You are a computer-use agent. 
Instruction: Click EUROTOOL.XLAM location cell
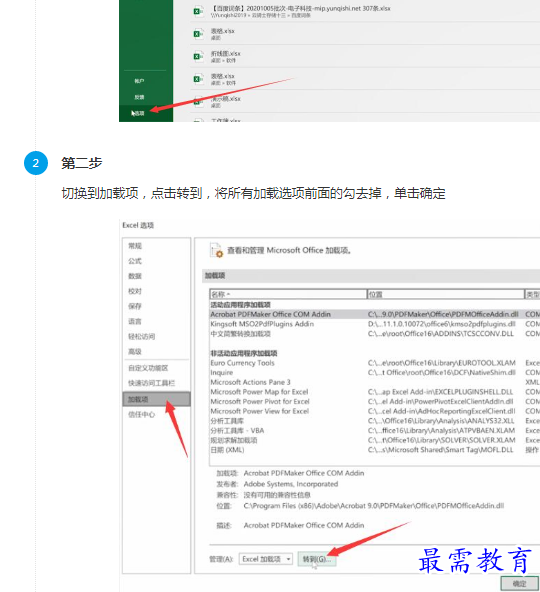[x=442, y=363]
